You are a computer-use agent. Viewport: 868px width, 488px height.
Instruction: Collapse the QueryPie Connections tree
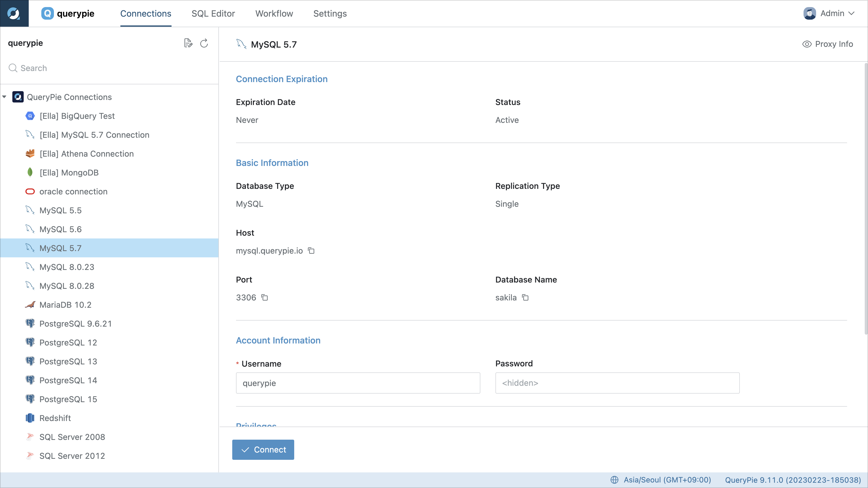pos(4,97)
